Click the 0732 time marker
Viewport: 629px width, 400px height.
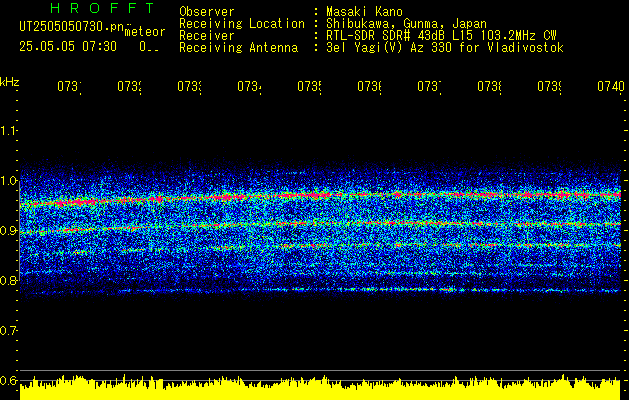129,86
